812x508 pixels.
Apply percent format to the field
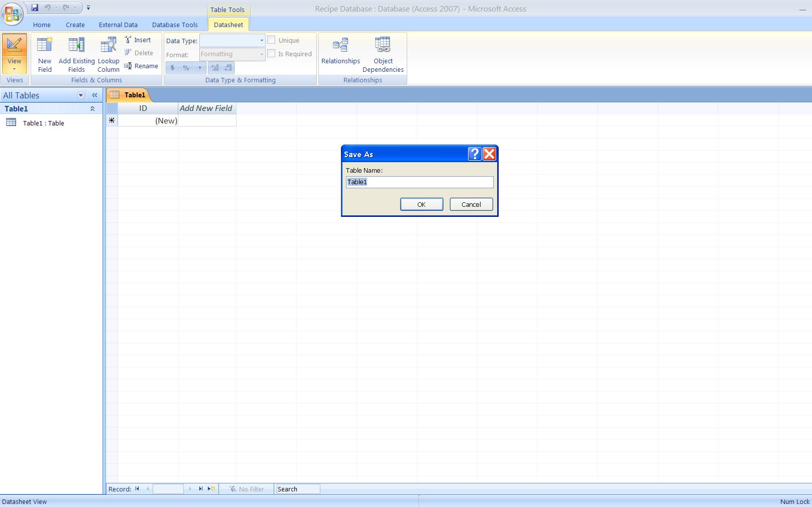(x=186, y=67)
